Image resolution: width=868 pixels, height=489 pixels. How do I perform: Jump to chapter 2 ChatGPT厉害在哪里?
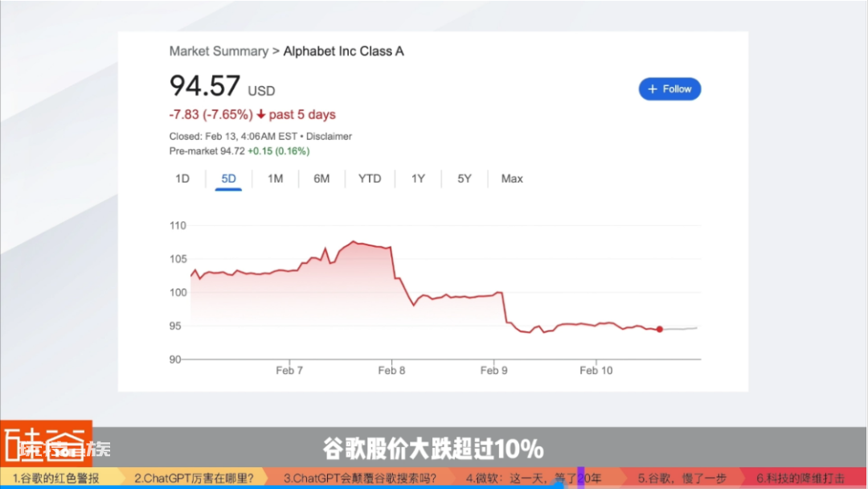[194, 478]
